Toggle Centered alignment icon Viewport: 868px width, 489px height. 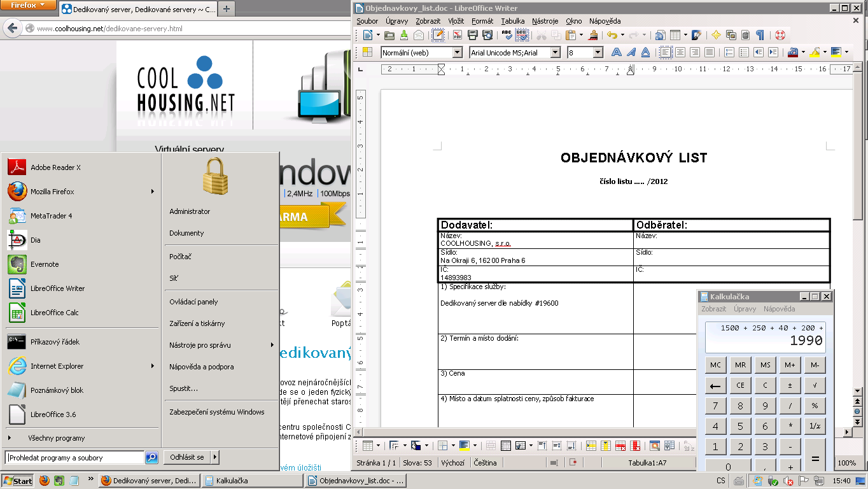[x=680, y=52]
